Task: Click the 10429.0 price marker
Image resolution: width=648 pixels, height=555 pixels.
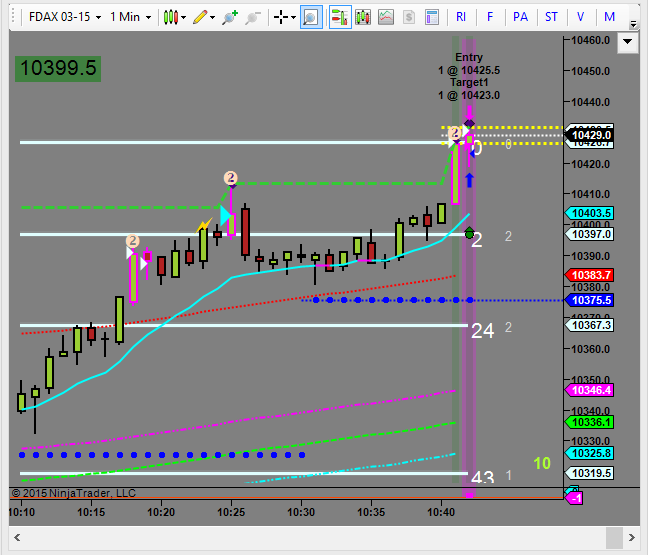Action: (x=590, y=135)
